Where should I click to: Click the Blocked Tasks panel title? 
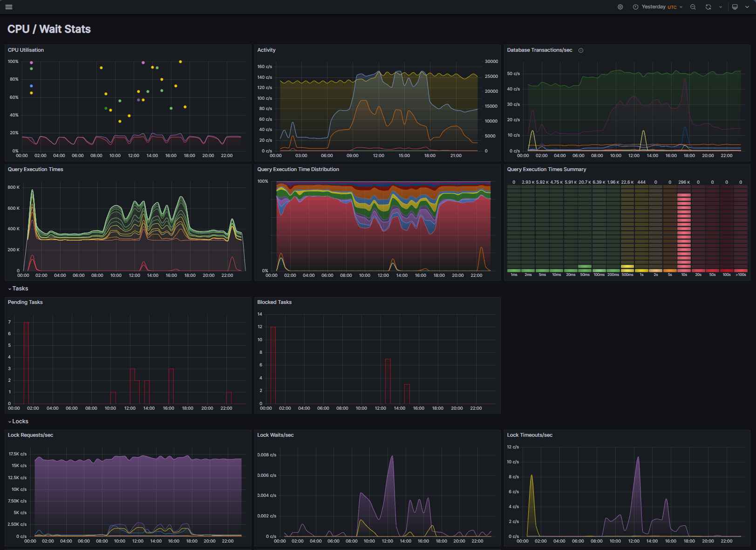(x=274, y=302)
